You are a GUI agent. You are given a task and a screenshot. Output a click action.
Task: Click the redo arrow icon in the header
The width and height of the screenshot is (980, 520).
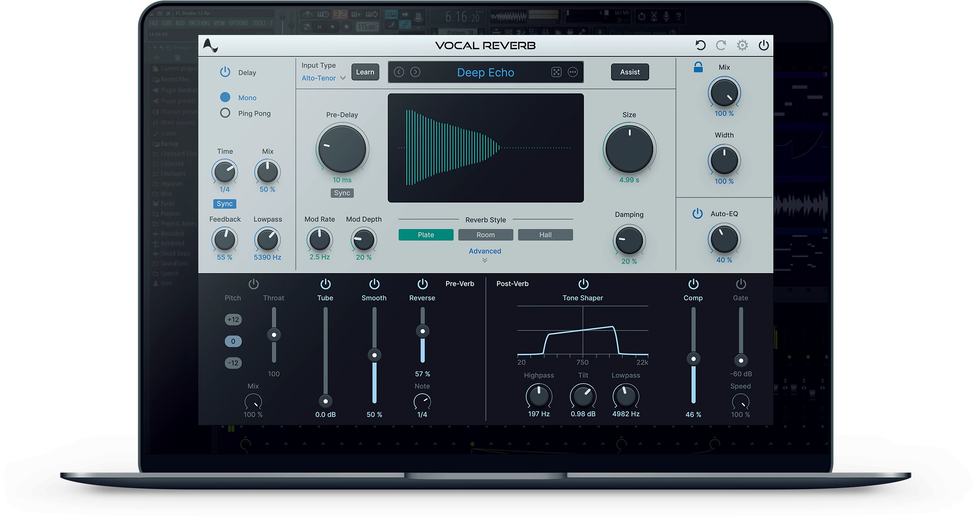[721, 45]
